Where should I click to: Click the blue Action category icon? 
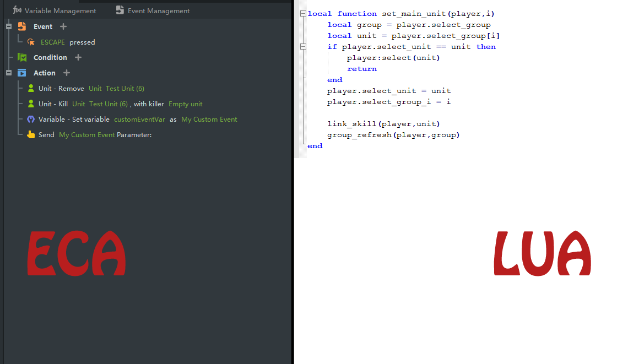pos(22,73)
